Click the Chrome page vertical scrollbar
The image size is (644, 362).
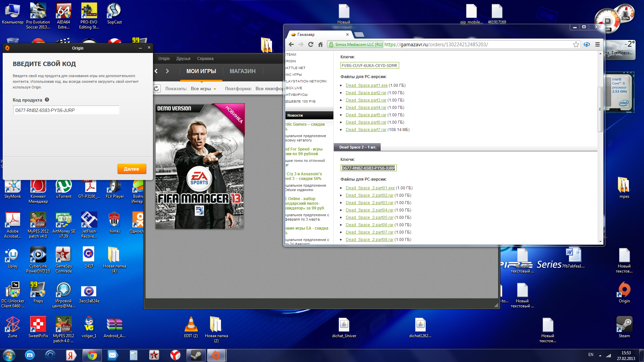(x=600, y=109)
